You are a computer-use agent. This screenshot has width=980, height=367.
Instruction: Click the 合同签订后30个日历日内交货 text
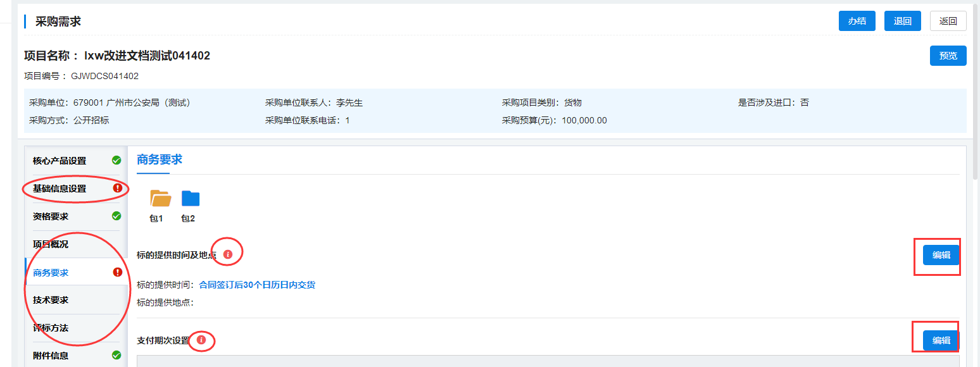(x=257, y=285)
